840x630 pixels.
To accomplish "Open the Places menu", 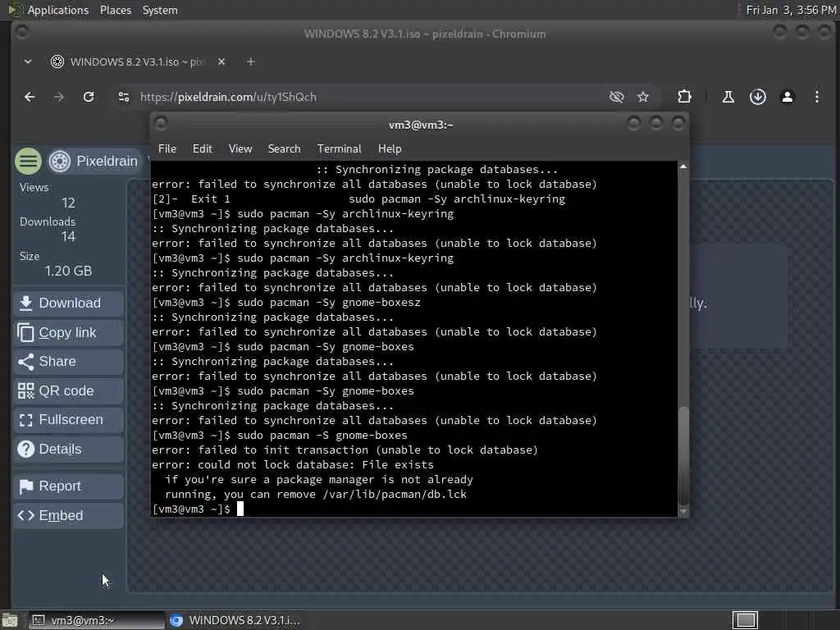I will [115, 10].
